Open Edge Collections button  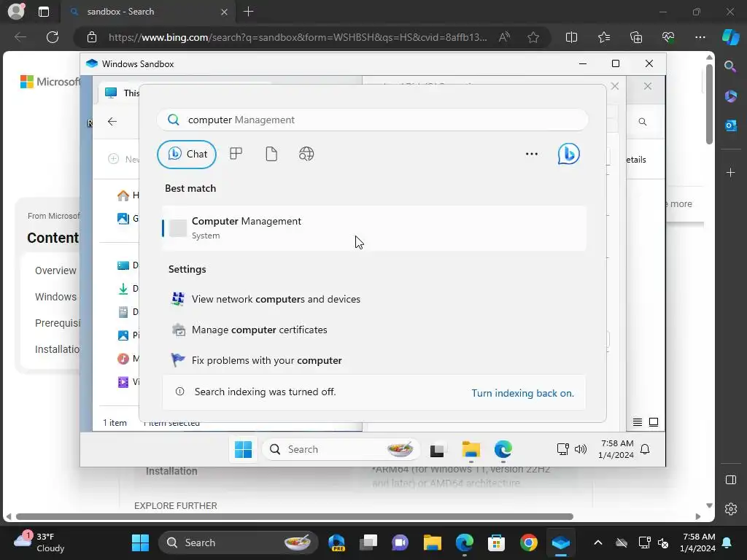point(636,37)
